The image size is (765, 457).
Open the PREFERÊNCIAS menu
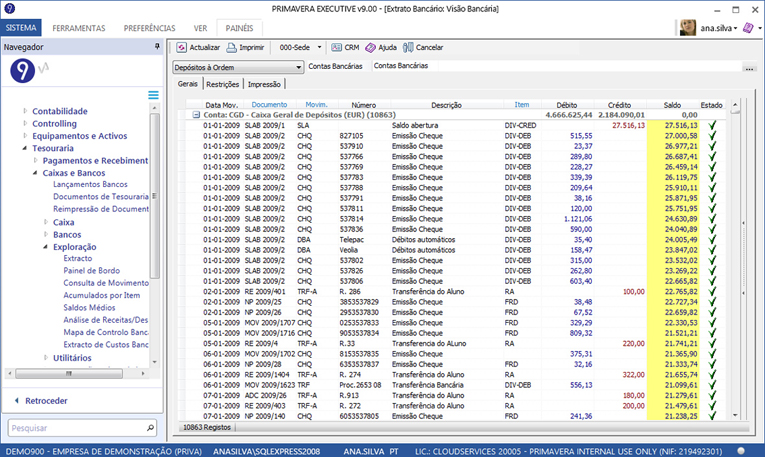(x=149, y=28)
